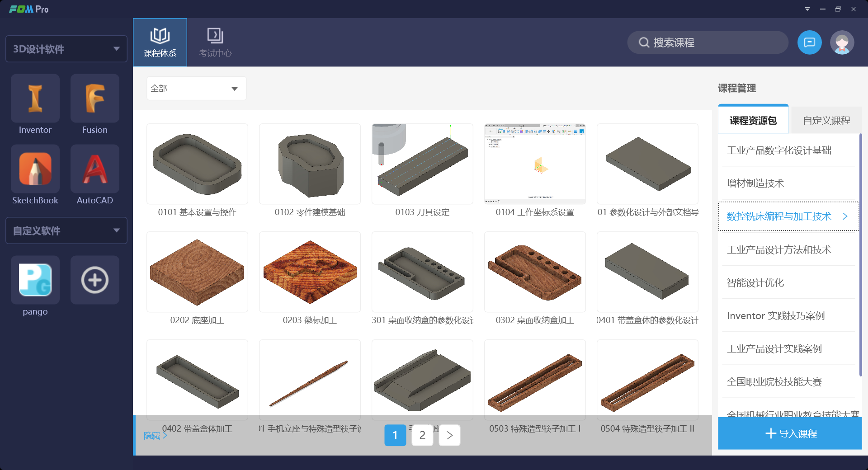Screen dimensions: 868x470
Task: Select 全国职业院校技能大赛 in list
Action: [788, 382]
